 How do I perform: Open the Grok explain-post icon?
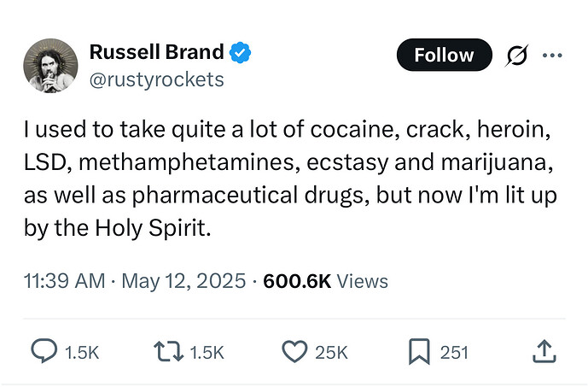517,56
